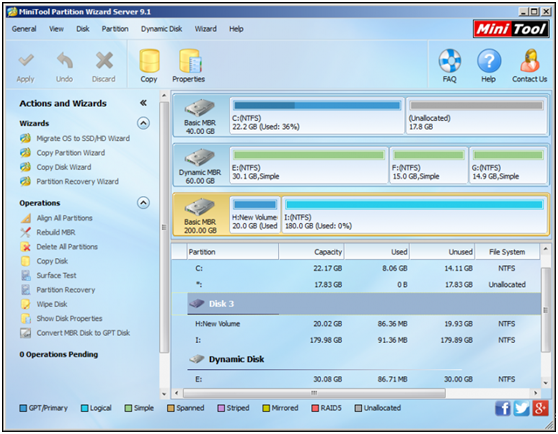The image size is (558, 434).
Task: Click left panel scroll down arrow
Action: (164, 394)
